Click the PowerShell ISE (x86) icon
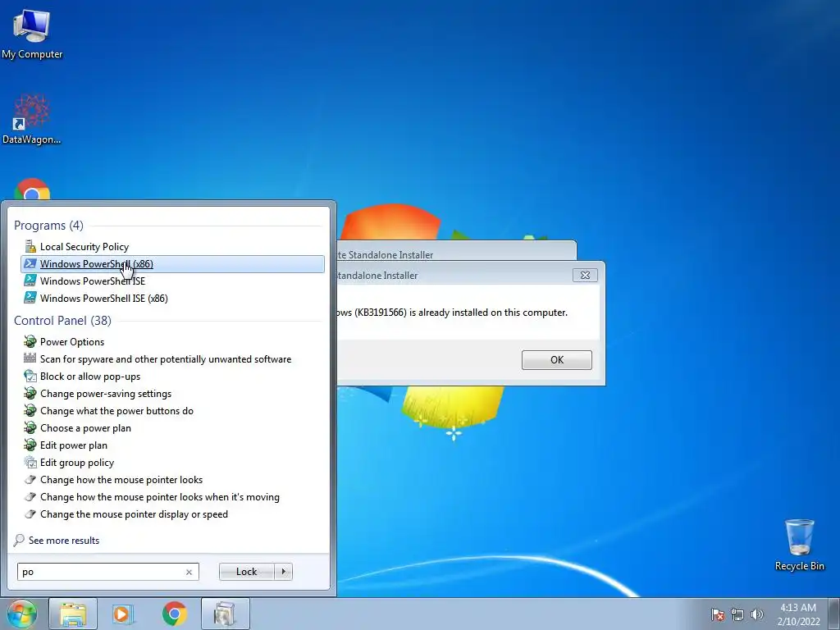 [30, 298]
